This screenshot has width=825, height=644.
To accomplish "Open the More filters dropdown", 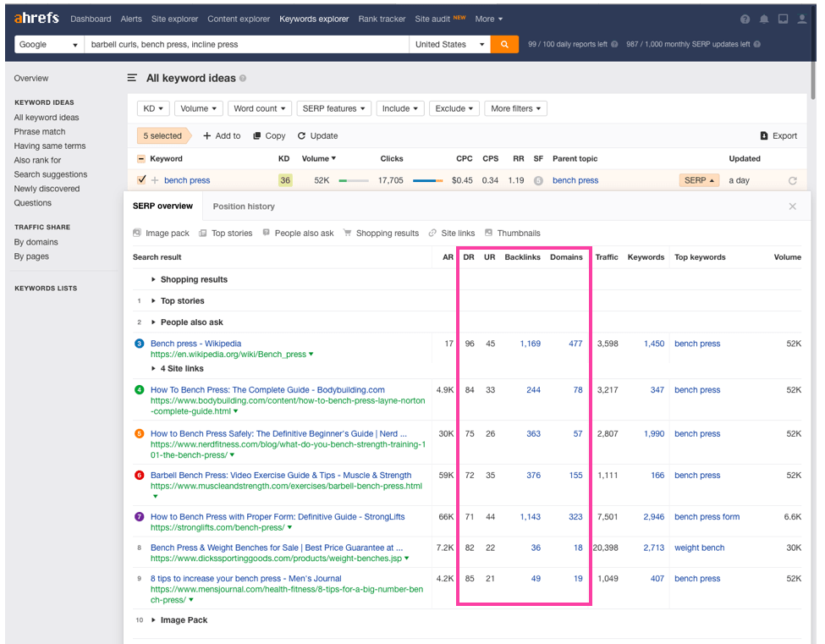I will [515, 108].
